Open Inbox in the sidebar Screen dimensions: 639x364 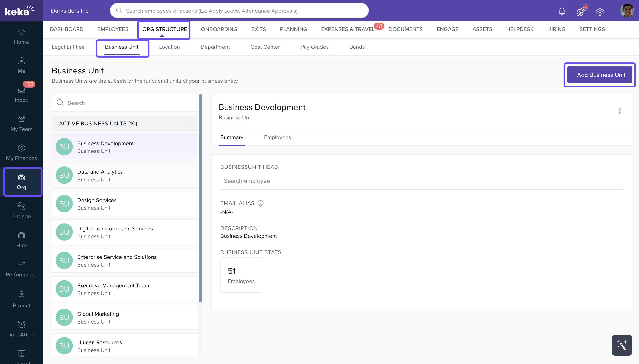(22, 95)
